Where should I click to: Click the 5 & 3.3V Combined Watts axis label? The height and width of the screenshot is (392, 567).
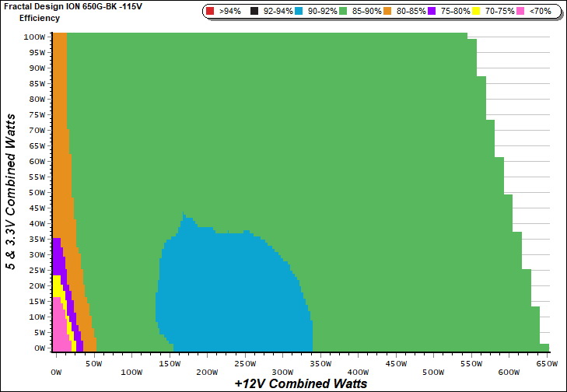coord(11,191)
